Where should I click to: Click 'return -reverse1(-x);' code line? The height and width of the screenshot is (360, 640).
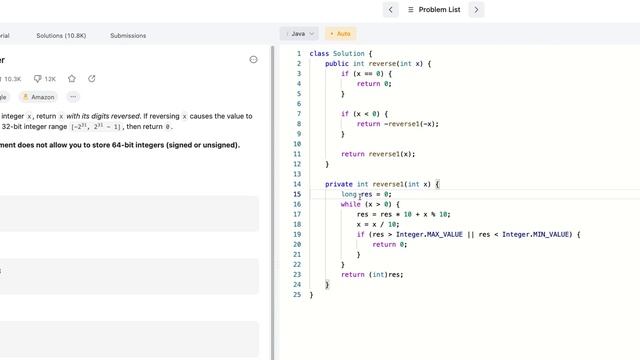click(398, 124)
